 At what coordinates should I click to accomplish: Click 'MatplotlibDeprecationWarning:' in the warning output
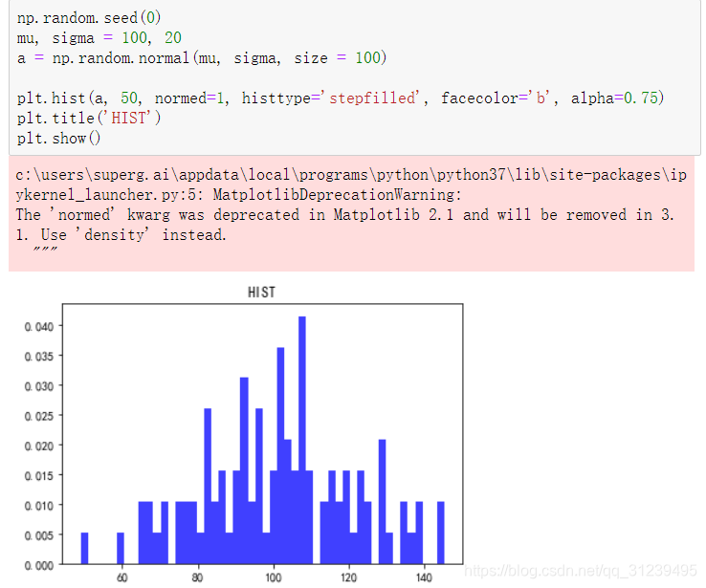click(338, 195)
